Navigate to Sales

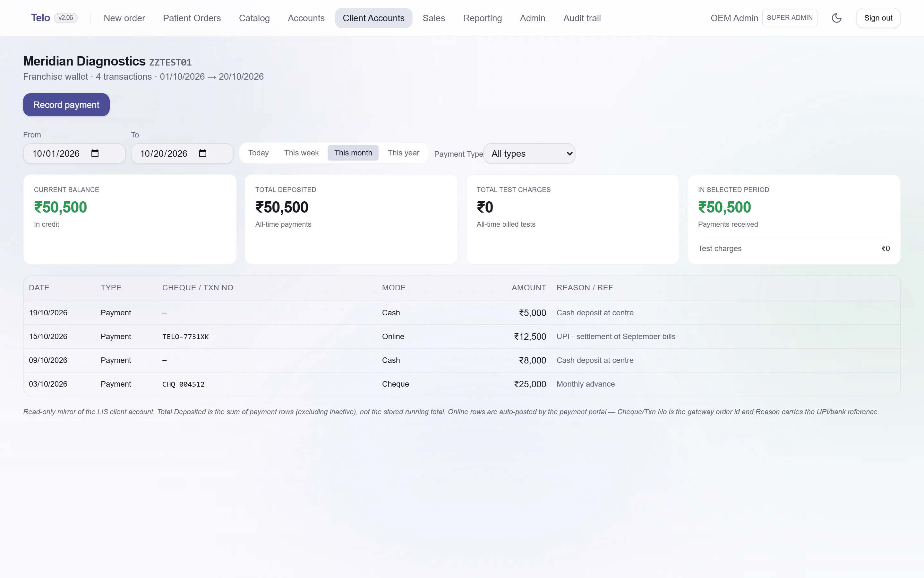[434, 18]
